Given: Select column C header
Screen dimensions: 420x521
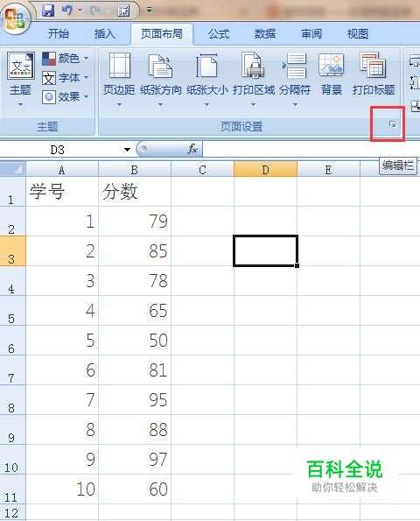Looking at the screenshot, I should click(x=202, y=170).
